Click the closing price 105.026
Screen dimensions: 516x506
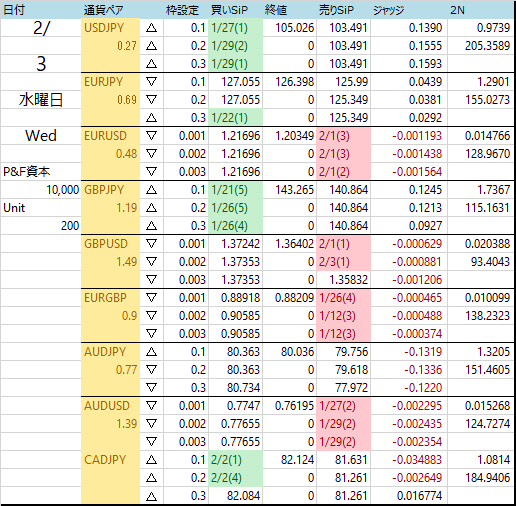point(294,28)
